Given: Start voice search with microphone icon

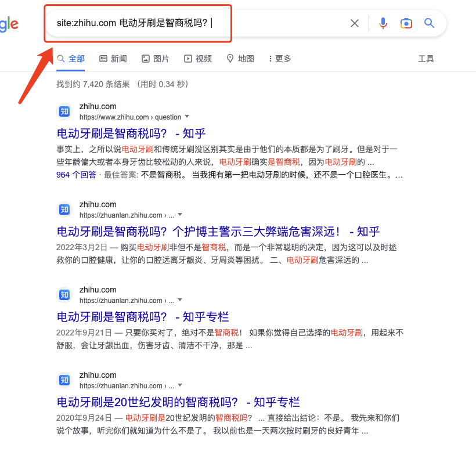Looking at the screenshot, I should tap(383, 23).
